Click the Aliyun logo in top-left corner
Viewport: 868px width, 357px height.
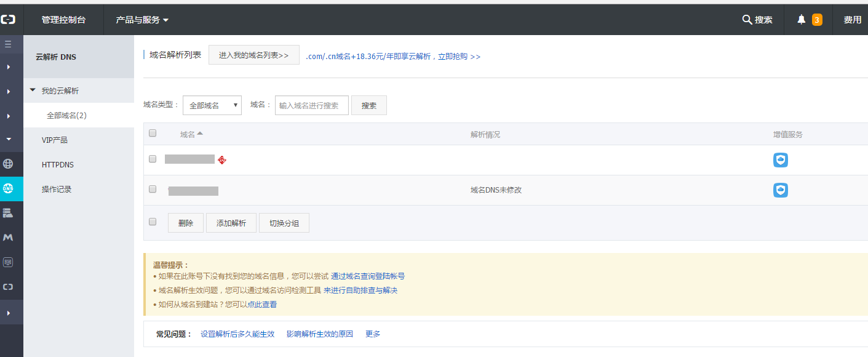[8, 20]
